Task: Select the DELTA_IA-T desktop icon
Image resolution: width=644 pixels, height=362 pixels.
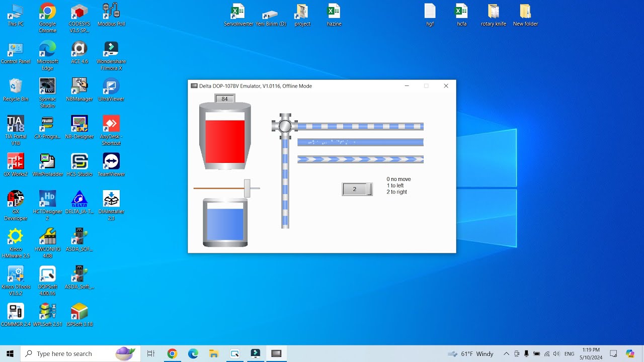Action: (79, 202)
